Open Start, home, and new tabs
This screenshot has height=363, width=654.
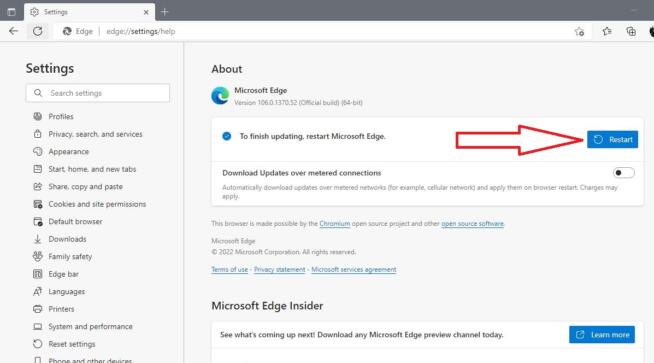(92, 169)
